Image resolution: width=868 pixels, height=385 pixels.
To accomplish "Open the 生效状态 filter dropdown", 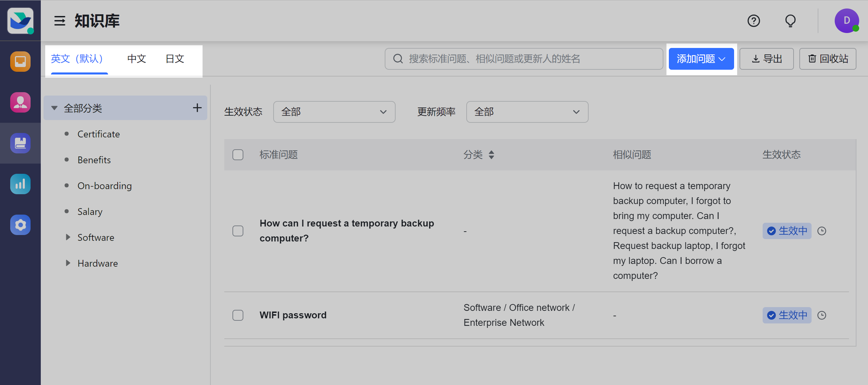I will point(334,112).
